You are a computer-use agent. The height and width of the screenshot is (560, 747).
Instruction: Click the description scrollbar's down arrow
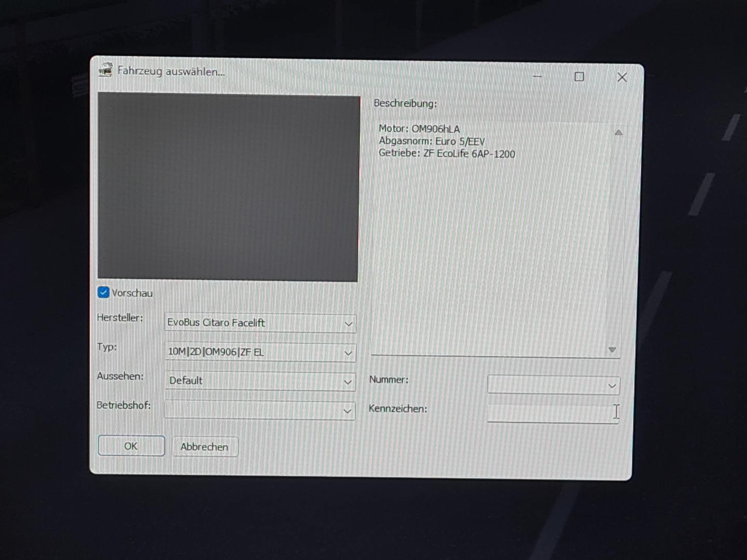(x=612, y=350)
